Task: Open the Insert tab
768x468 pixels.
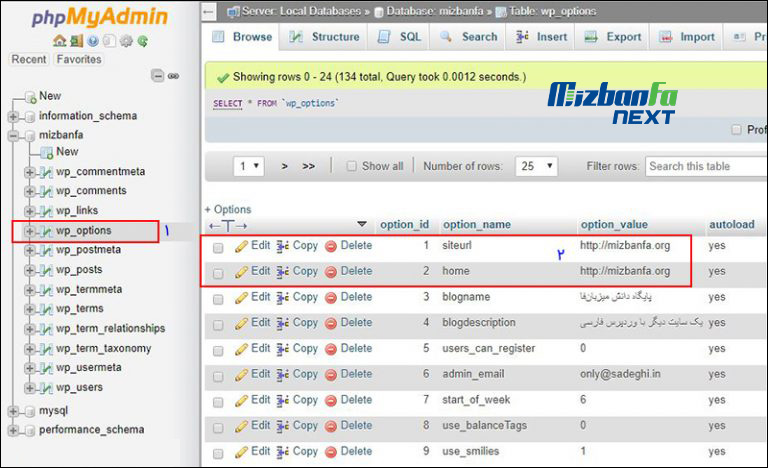Action: 541,37
